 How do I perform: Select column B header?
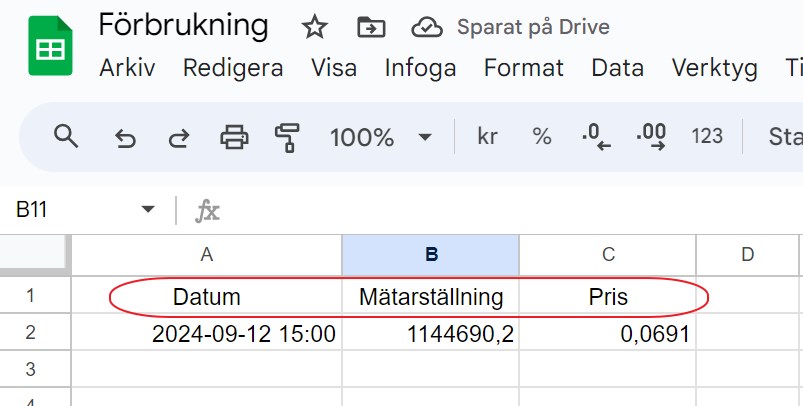[x=430, y=255]
